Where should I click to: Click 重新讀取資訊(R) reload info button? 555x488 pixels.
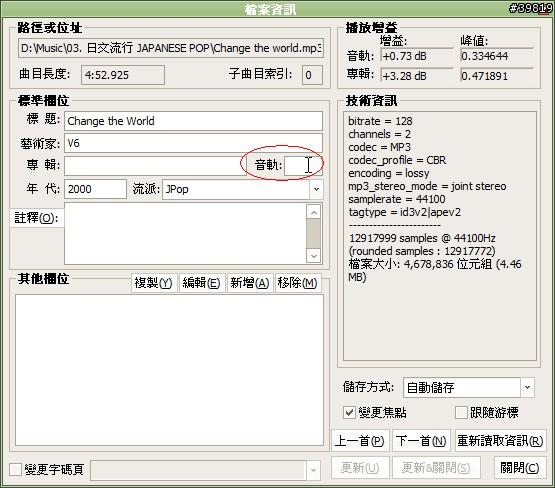pyautogui.click(x=500, y=441)
